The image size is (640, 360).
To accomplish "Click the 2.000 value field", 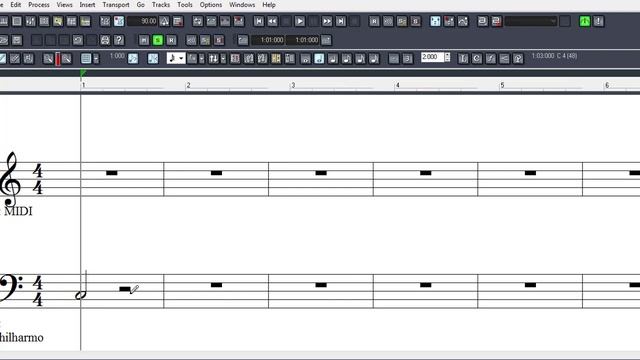I will click(x=432, y=57).
